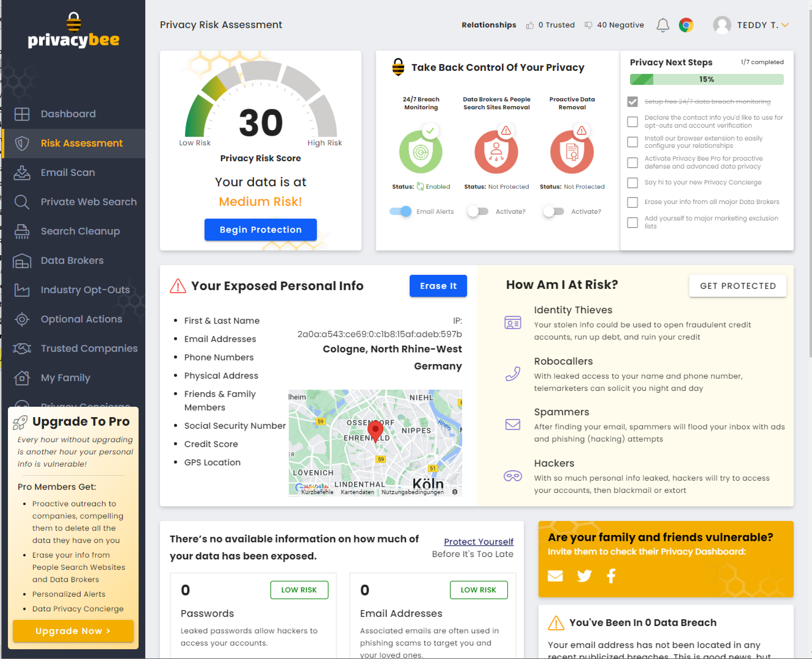Open Industry Opt-Outs in sidebar
Image resolution: width=812 pixels, height=659 pixels.
(85, 290)
